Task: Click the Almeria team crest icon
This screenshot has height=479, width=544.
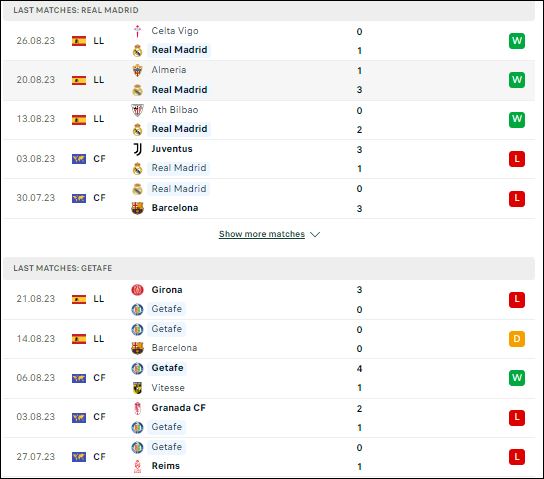Action: tap(137, 70)
